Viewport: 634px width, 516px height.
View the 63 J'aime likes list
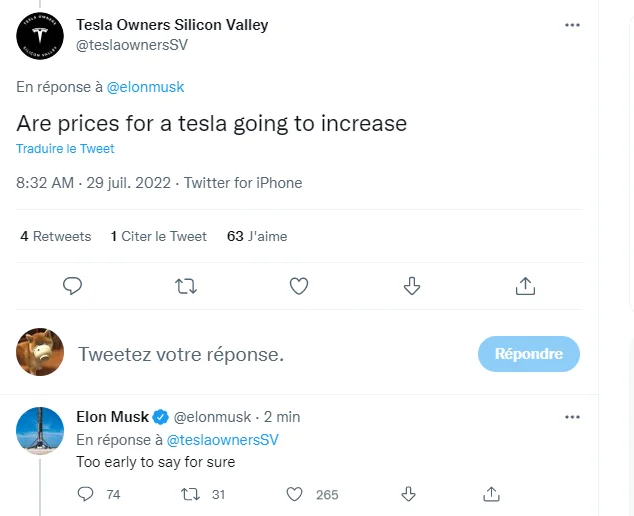click(x=257, y=237)
